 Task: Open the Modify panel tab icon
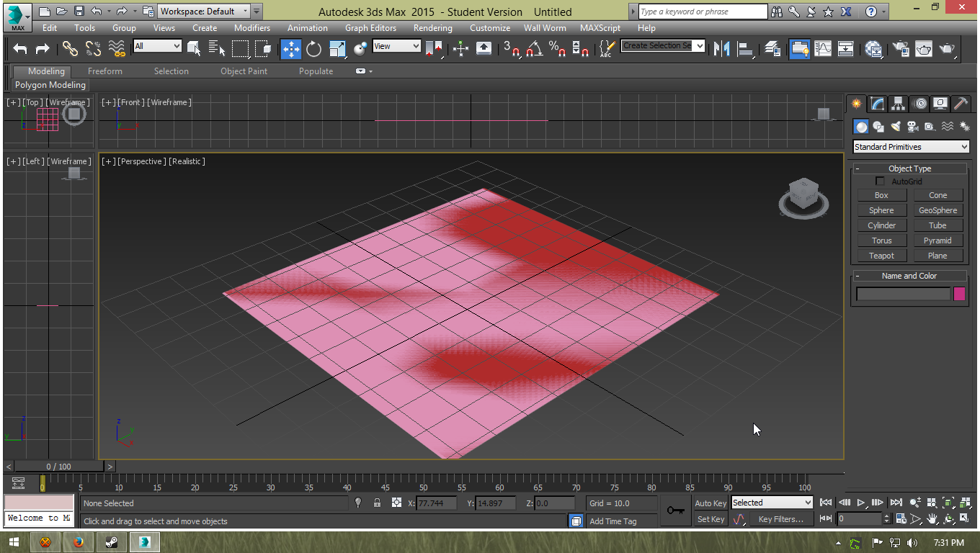[x=877, y=104]
